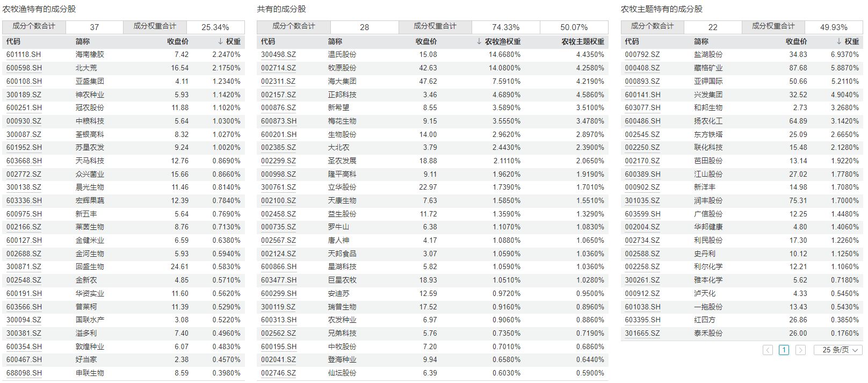Go to next page in pagination
This screenshot has height=383, width=868.
[x=800, y=350]
